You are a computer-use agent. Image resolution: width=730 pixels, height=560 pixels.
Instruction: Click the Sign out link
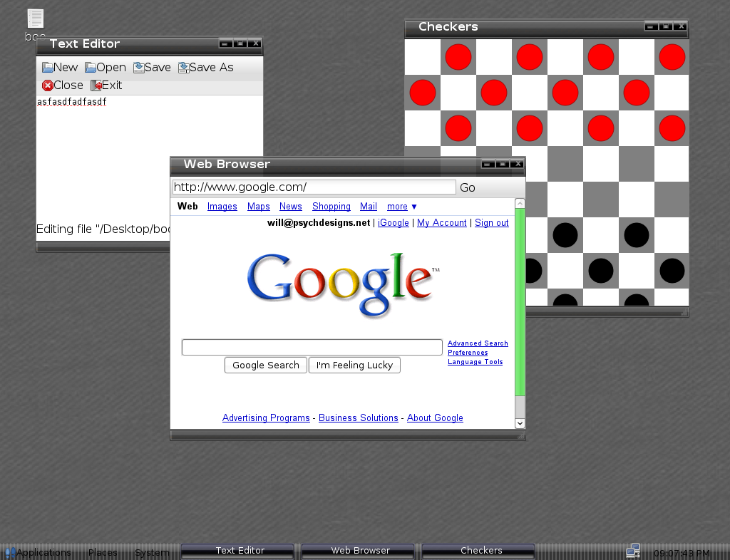(x=492, y=223)
